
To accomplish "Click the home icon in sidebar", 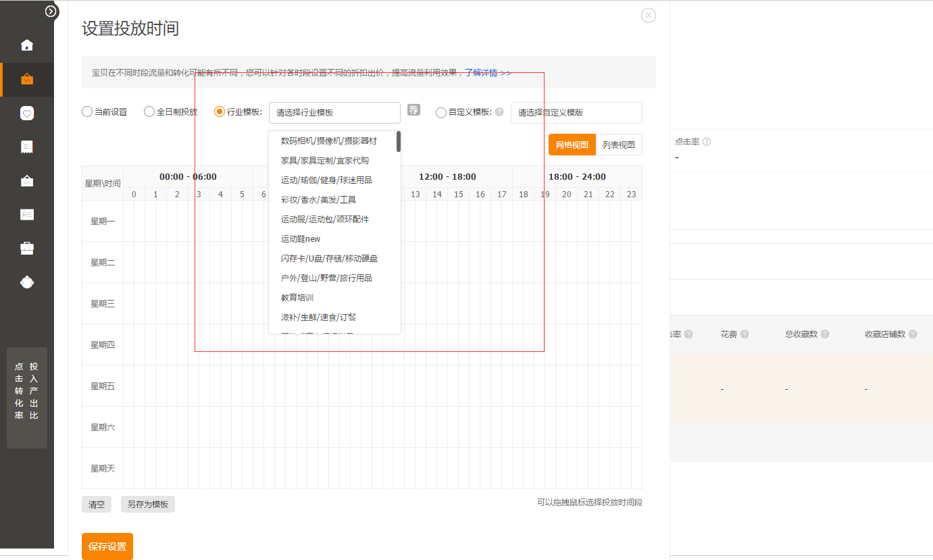I will point(27,45).
